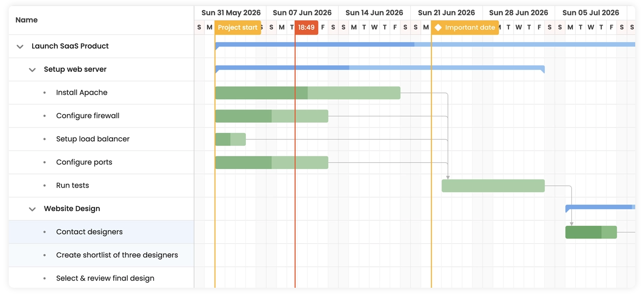Click the Setup load balancer task bar
This screenshot has height=300, width=644.
(x=230, y=139)
